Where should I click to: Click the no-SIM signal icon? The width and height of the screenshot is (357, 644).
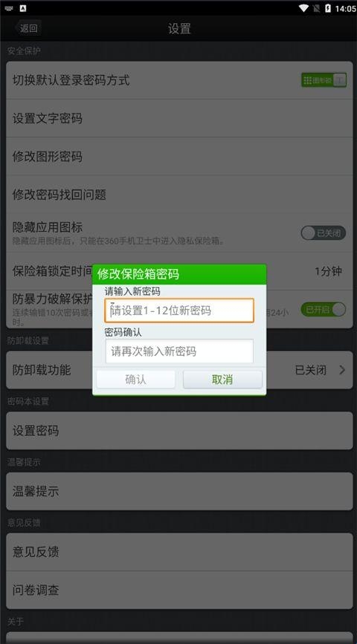[x=317, y=8]
